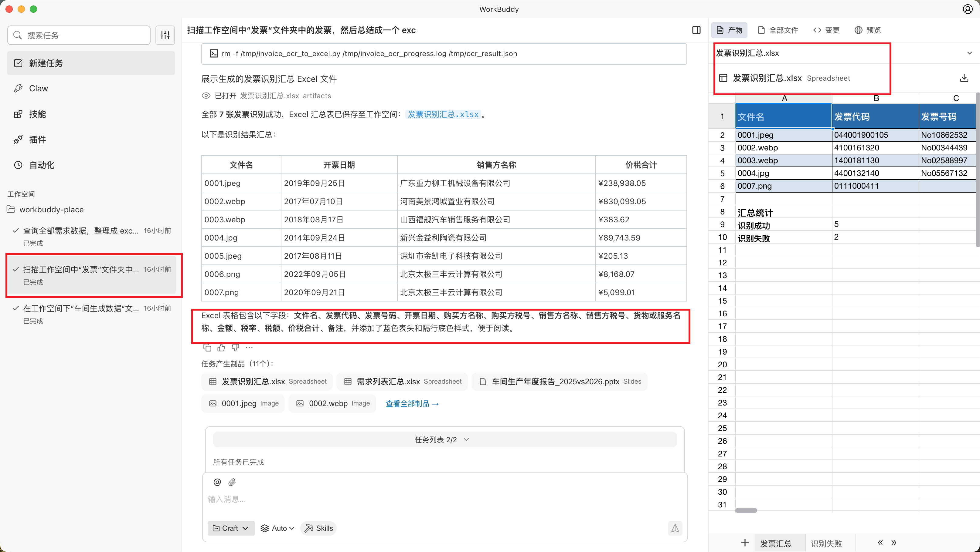The height and width of the screenshot is (552, 980).
Task: Open the Auto model dropdown
Action: pos(277,528)
